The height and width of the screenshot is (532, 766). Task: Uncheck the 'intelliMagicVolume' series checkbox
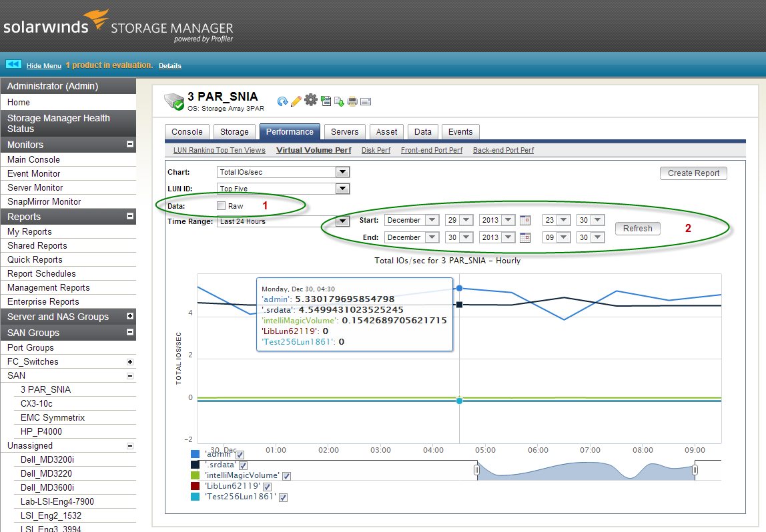[x=287, y=477]
